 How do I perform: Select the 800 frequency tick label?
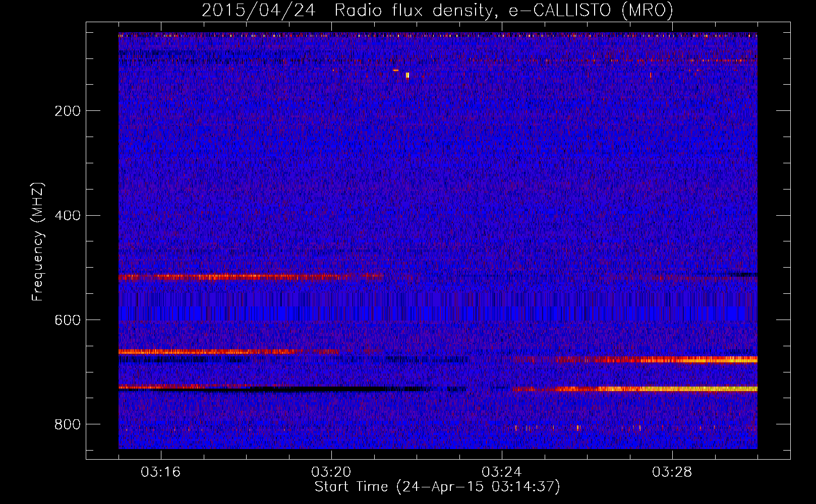coord(68,424)
